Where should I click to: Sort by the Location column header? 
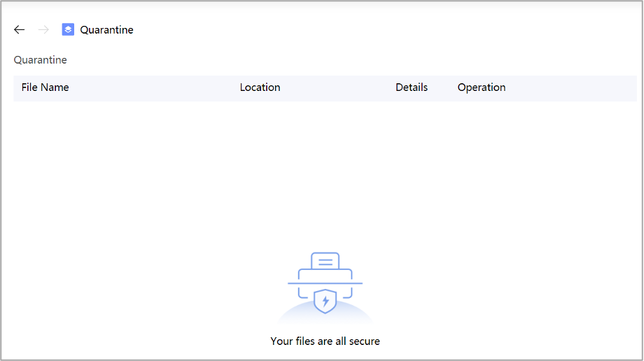point(260,87)
